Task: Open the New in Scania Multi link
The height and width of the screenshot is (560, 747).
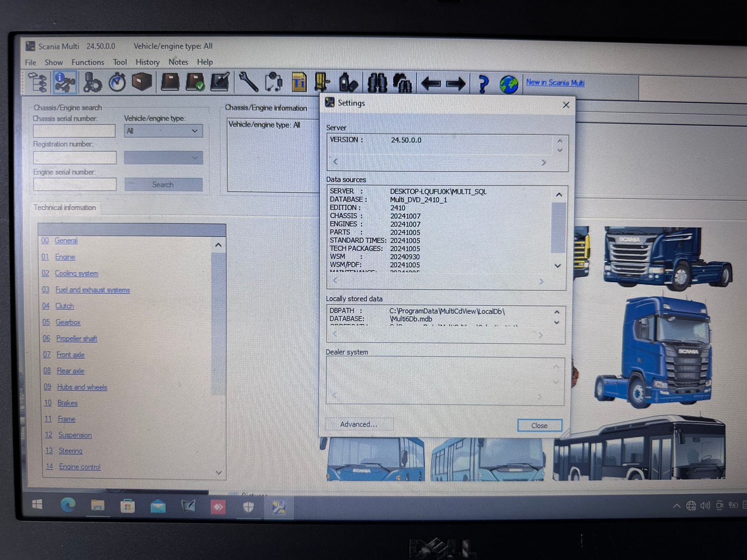Action: coord(555,83)
